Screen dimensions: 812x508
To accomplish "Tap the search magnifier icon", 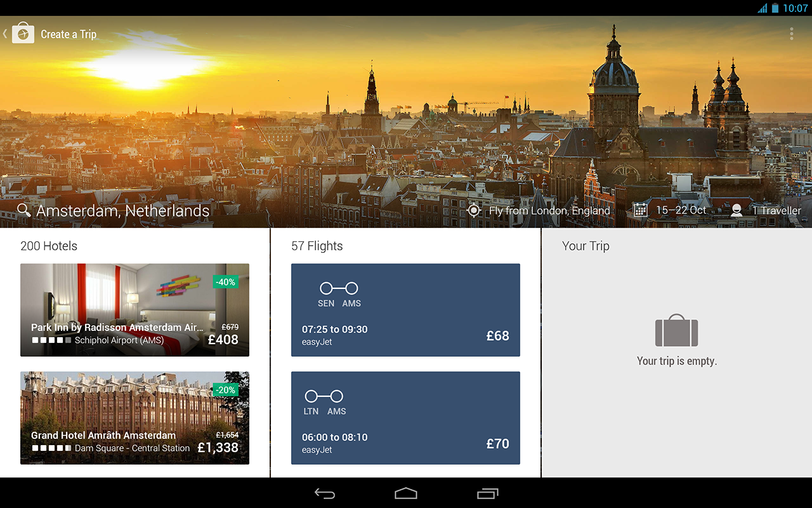I will (24, 210).
